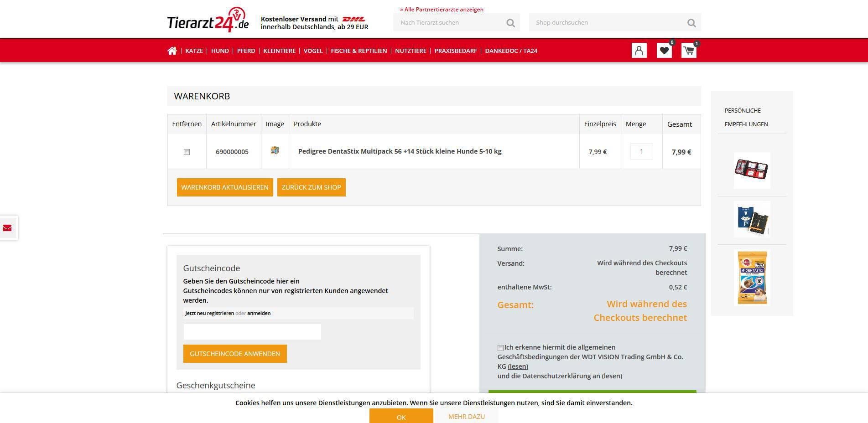This screenshot has height=423, width=868.
Task: Click Alle Partnertierärzte anzeigen link
Action: point(442,9)
